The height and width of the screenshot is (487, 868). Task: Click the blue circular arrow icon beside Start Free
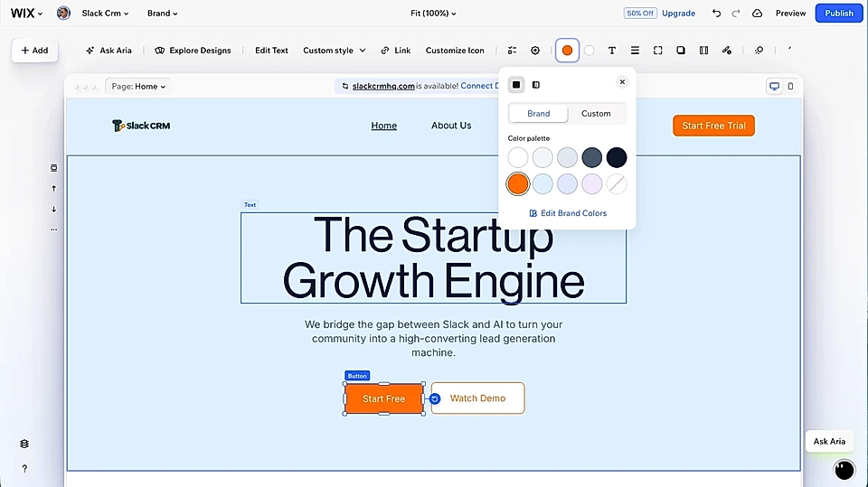[x=435, y=398]
